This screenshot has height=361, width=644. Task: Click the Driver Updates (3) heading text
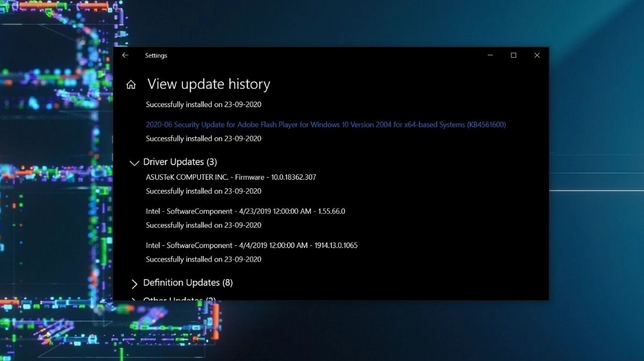pyautogui.click(x=180, y=162)
